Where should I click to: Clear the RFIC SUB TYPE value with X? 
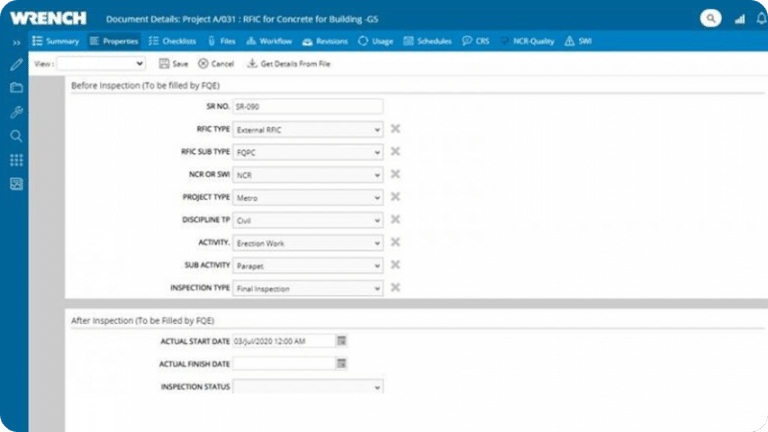[395, 151]
